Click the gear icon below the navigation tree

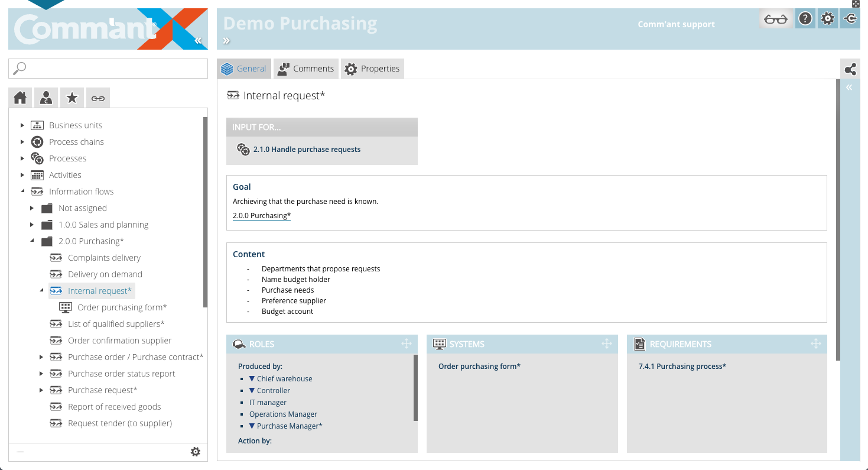196,452
